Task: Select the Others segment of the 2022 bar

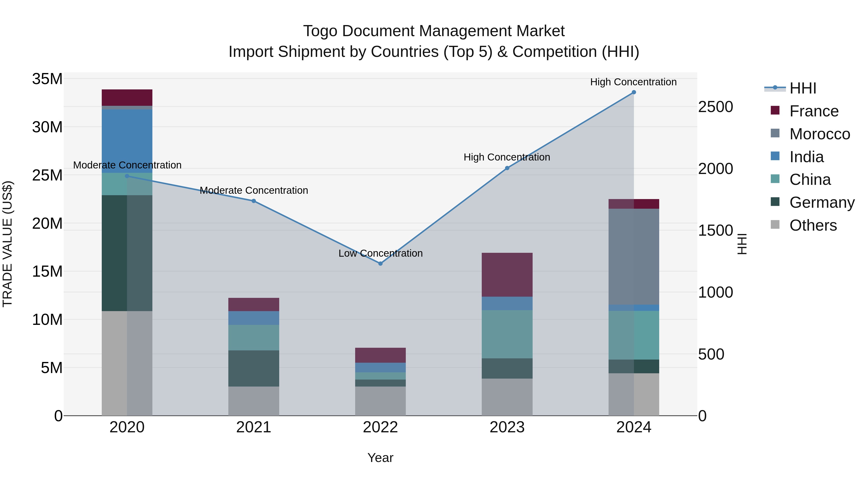Action: 380,401
